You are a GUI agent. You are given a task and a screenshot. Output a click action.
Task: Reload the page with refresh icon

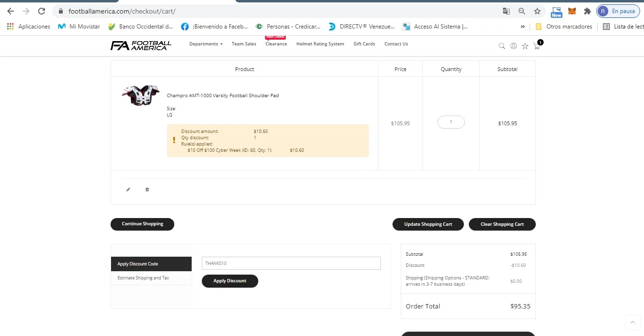42,11
